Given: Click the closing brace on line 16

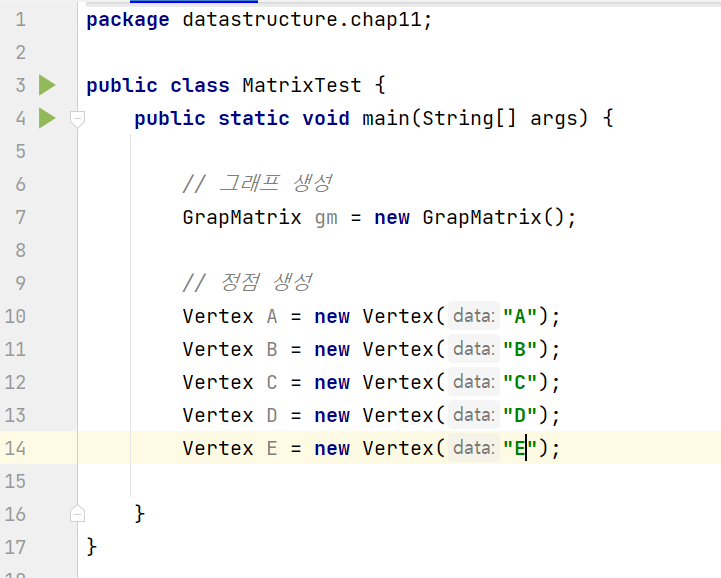Looking at the screenshot, I should click(140, 514).
